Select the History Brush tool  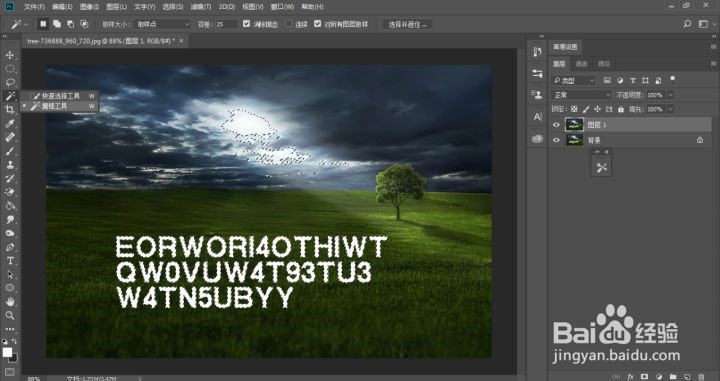pyautogui.click(x=10, y=179)
